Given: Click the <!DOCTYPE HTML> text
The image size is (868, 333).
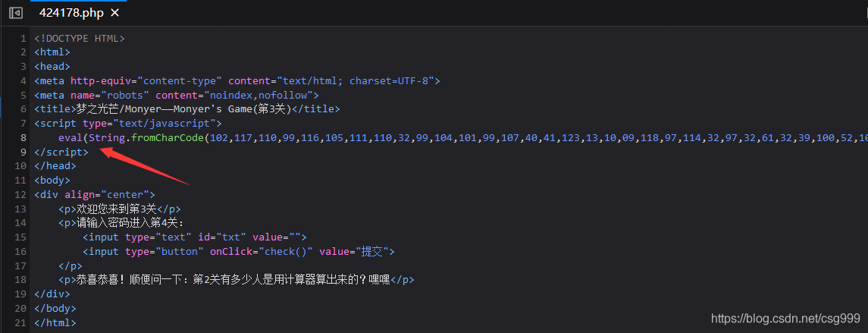Looking at the screenshot, I should pyautogui.click(x=80, y=38).
